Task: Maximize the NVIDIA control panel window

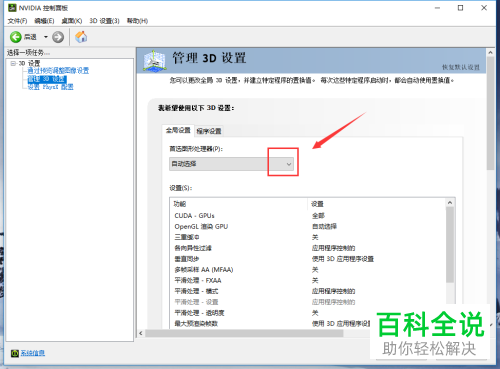Action: coord(460,8)
